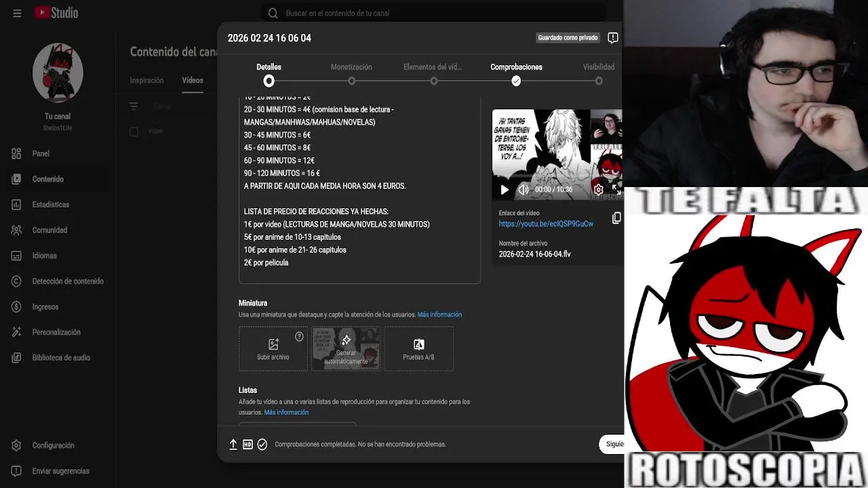The height and width of the screenshot is (488, 868).
Task: Go to the Elementos del vídeo step
Action: pyautogui.click(x=433, y=73)
